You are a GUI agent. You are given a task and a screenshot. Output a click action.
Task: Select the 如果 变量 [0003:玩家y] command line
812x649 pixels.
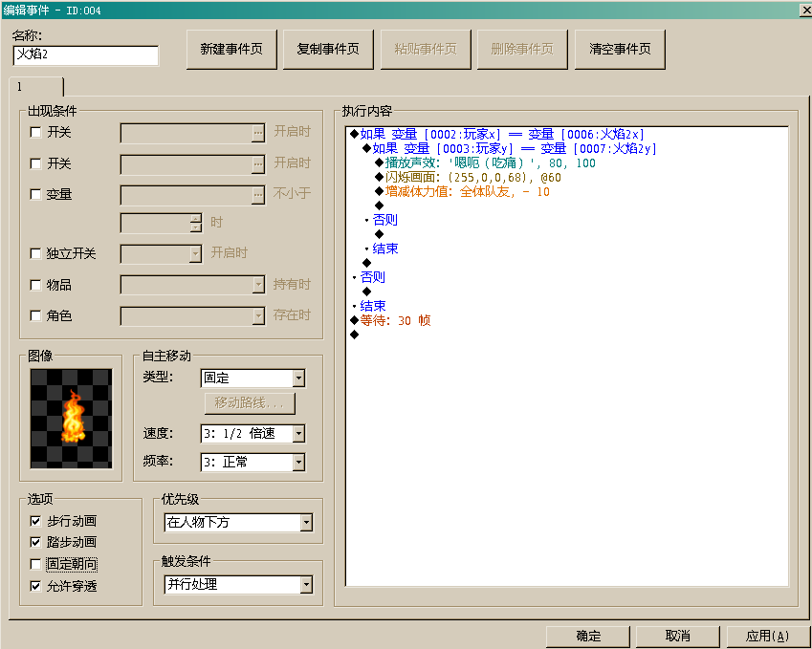(510, 148)
